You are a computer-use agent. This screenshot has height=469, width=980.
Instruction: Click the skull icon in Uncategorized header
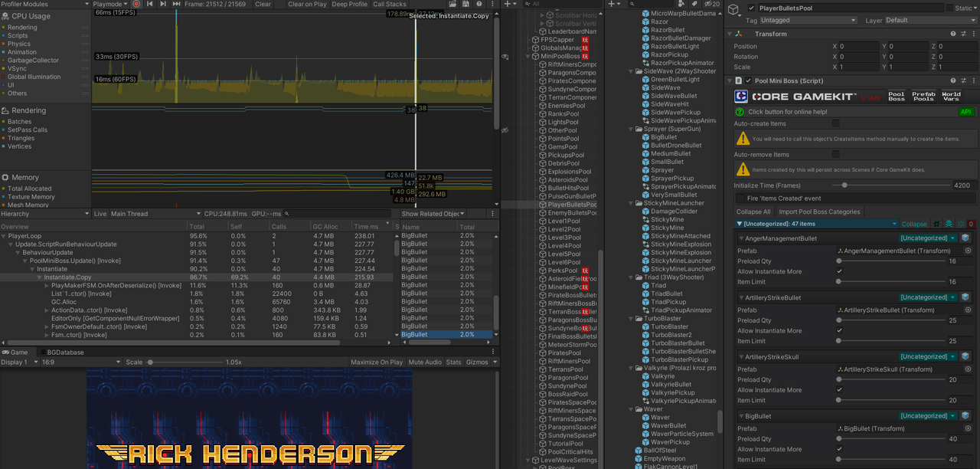coord(949,224)
